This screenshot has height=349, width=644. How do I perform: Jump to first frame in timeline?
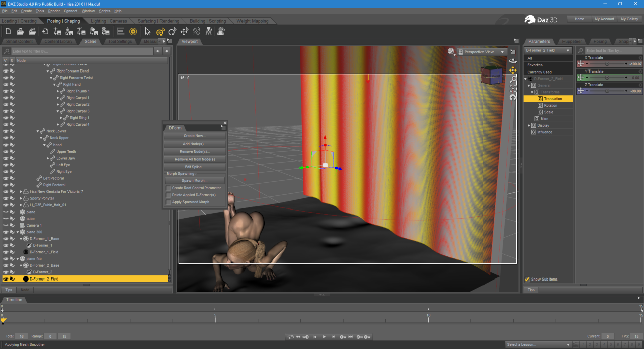tap(298, 337)
